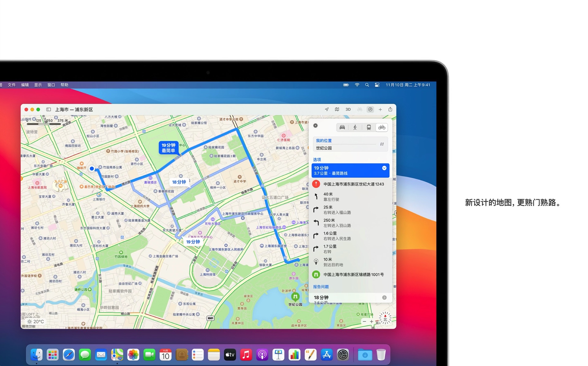This screenshot has width=588, height=366.
Task: Open Apple TV from the Dock
Action: point(230,355)
